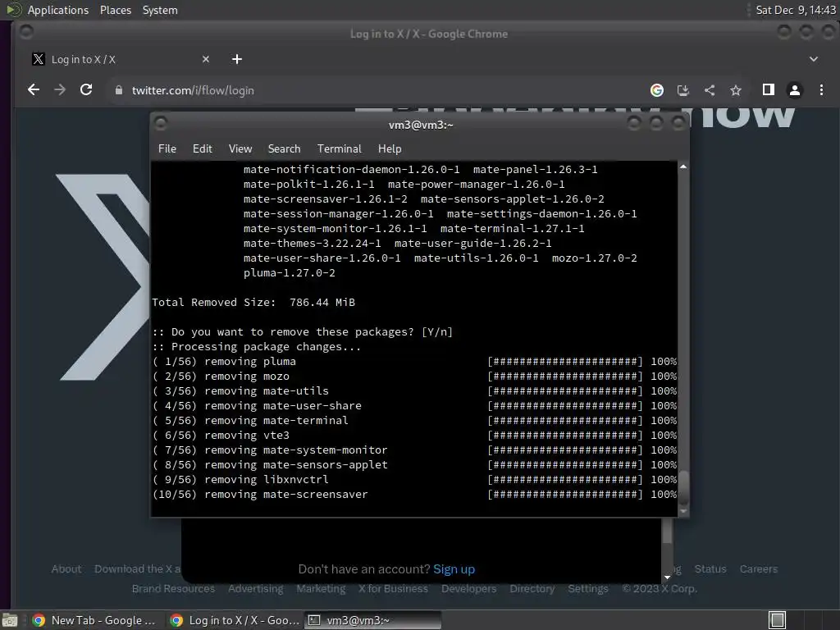Click the padlock site info icon

coord(118,90)
